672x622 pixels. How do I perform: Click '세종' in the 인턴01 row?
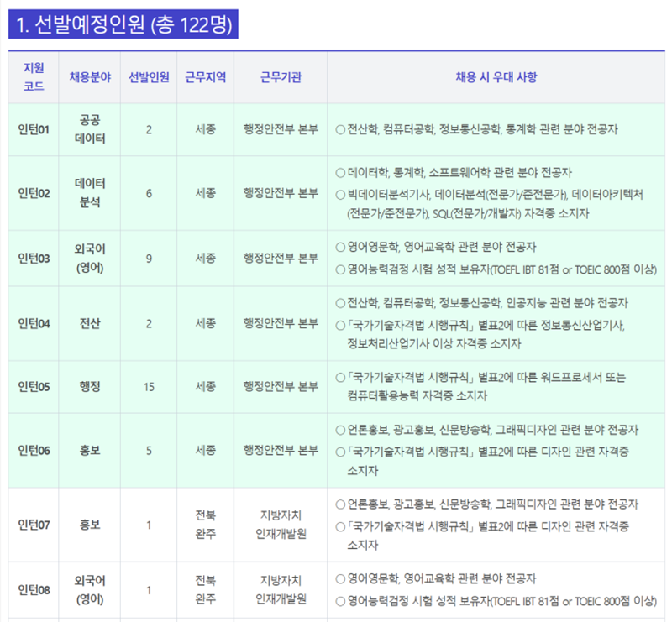tap(205, 129)
